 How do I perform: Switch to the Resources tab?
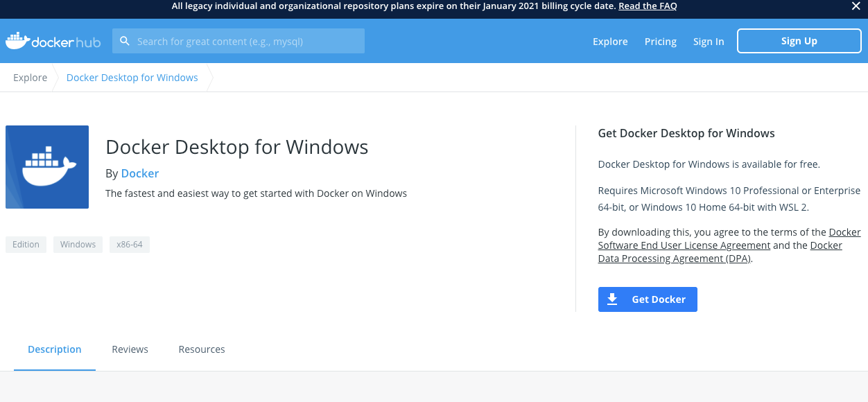tap(202, 349)
